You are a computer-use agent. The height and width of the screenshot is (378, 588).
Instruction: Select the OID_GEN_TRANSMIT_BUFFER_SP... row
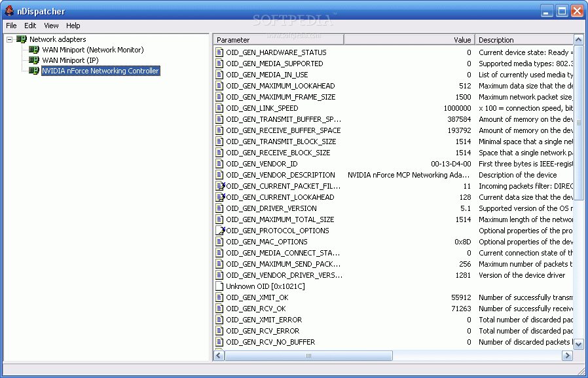point(394,119)
